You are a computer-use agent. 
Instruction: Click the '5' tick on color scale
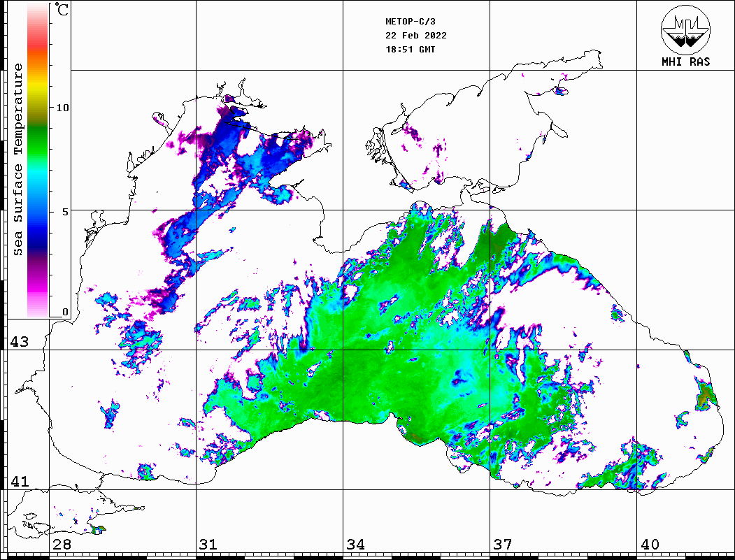coord(65,212)
